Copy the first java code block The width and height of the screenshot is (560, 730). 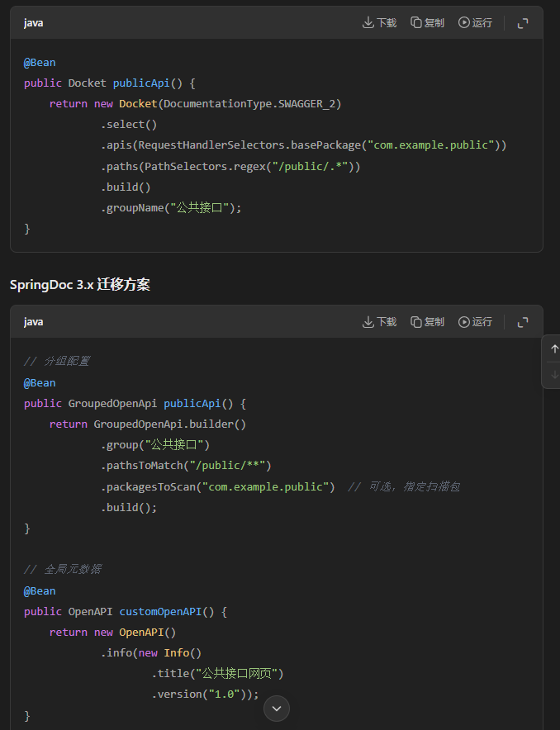pos(427,22)
